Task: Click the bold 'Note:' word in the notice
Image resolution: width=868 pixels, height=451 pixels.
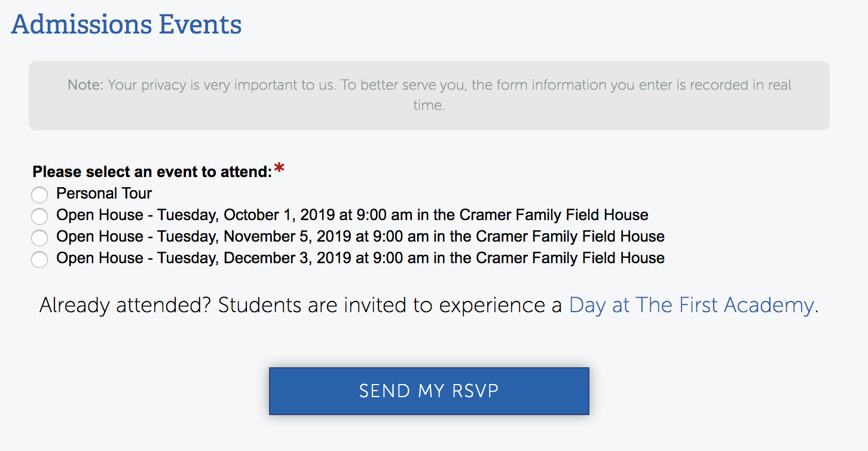Action: 86,85
